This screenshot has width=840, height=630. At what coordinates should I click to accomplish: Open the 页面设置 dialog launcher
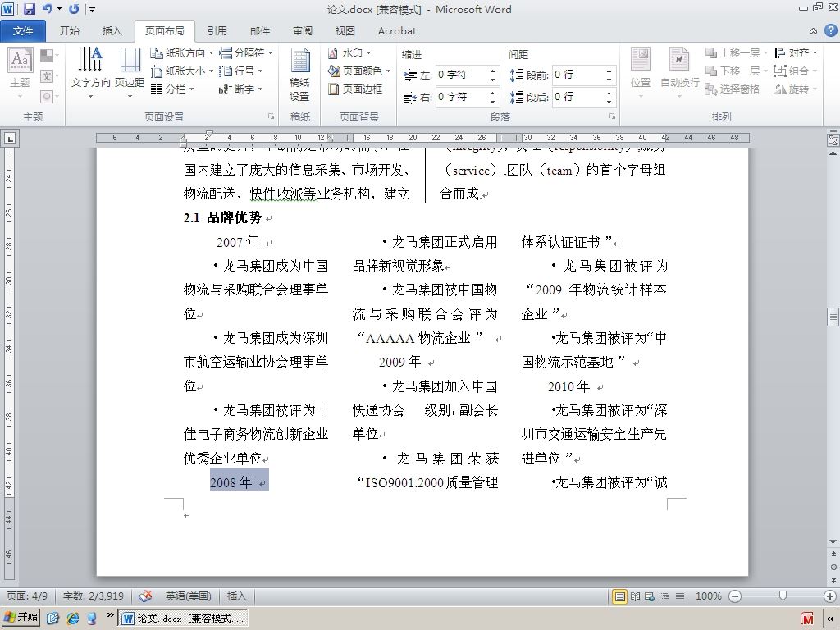pyautogui.click(x=271, y=116)
